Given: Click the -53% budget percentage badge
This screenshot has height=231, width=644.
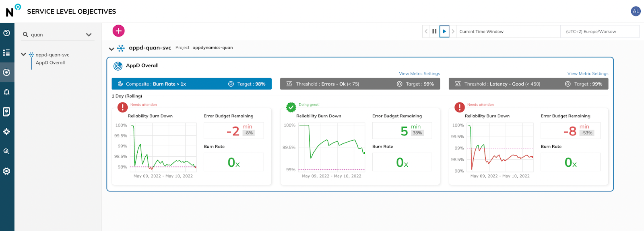Looking at the screenshot, I should (587, 133).
